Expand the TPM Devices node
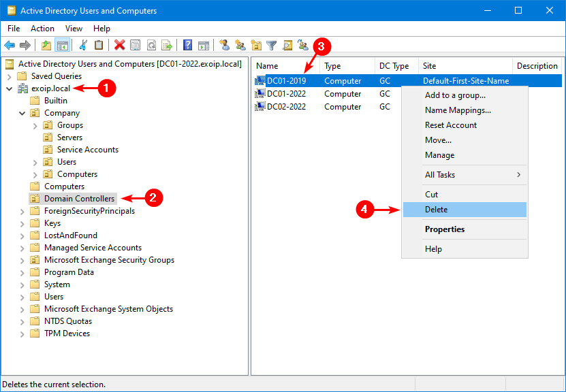 click(22, 334)
